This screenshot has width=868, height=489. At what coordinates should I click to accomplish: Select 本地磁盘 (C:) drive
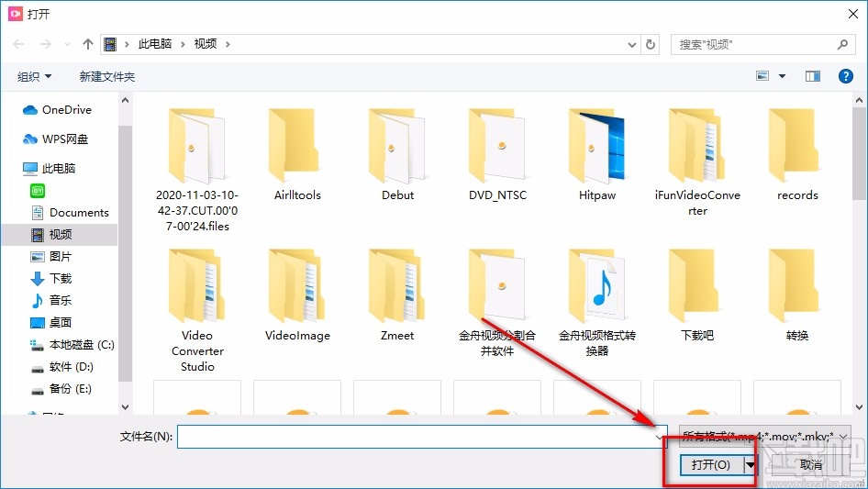(72, 345)
